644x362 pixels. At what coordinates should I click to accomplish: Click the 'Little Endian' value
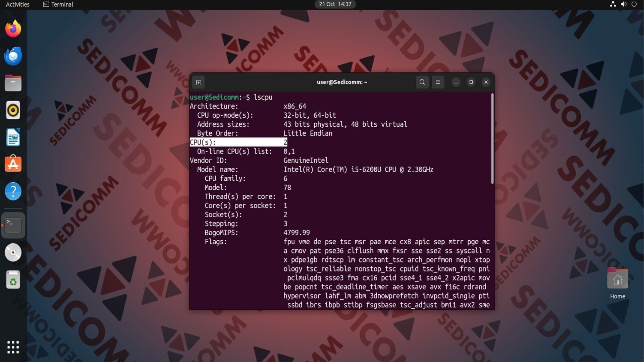[308, 133]
